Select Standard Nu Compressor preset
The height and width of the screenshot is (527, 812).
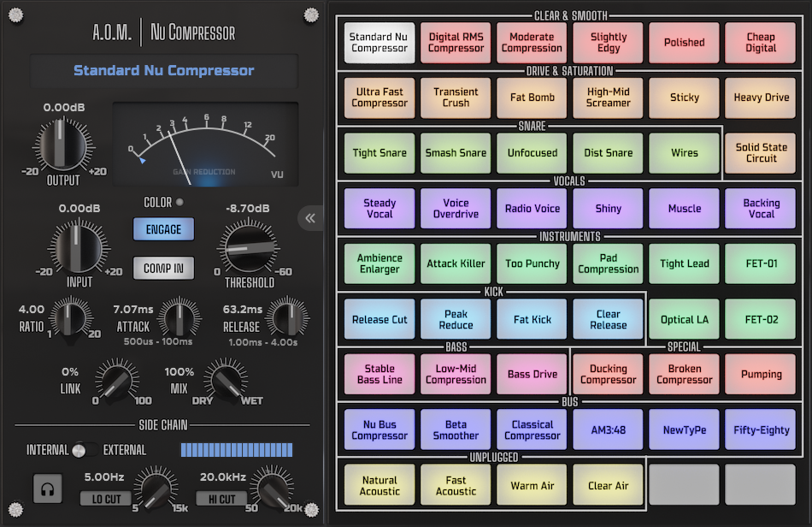coord(380,43)
